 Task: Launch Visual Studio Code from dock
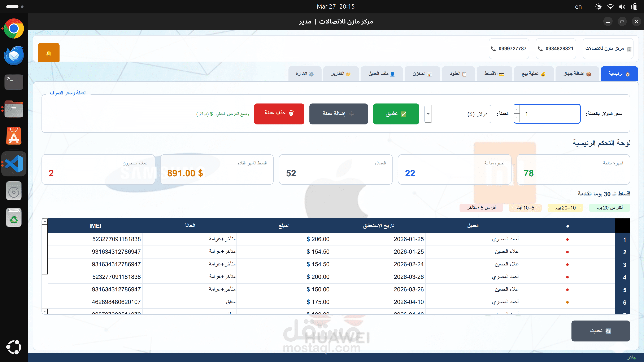click(x=14, y=164)
